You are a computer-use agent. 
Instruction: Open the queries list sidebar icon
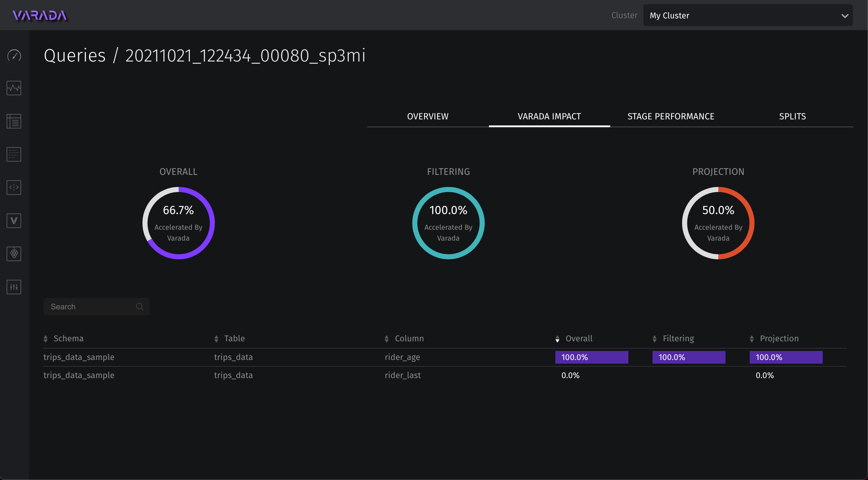click(x=14, y=121)
